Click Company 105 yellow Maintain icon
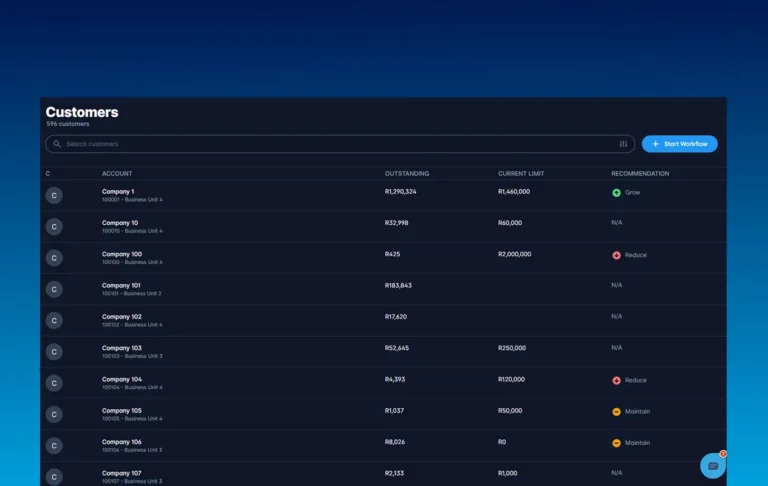The image size is (768, 486). pos(616,411)
